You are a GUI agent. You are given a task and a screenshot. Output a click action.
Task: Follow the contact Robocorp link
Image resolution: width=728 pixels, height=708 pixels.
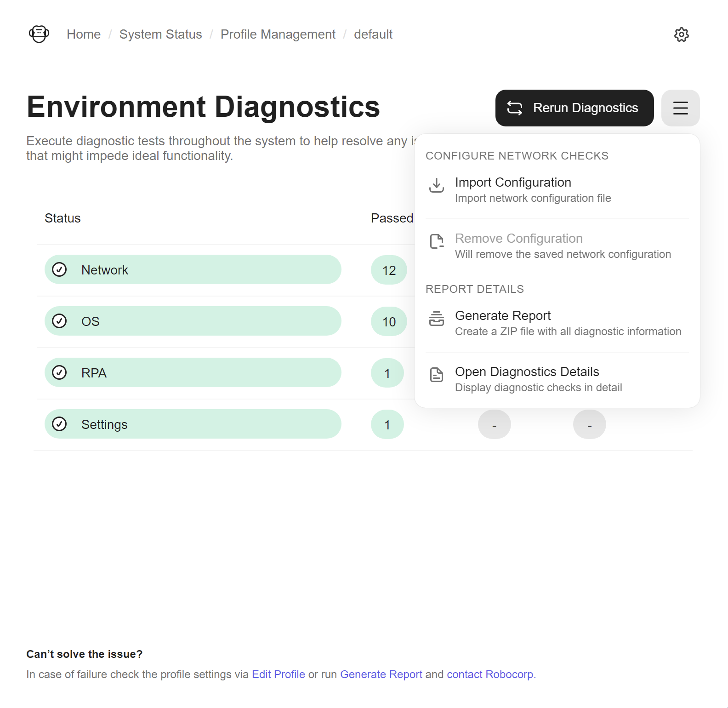[490, 674]
